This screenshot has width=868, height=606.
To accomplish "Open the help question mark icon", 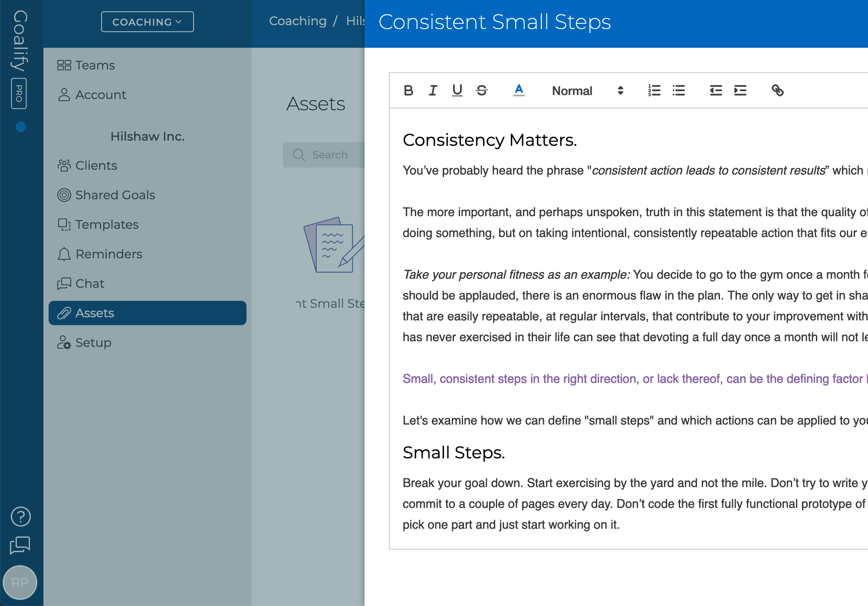I will pyautogui.click(x=20, y=517).
